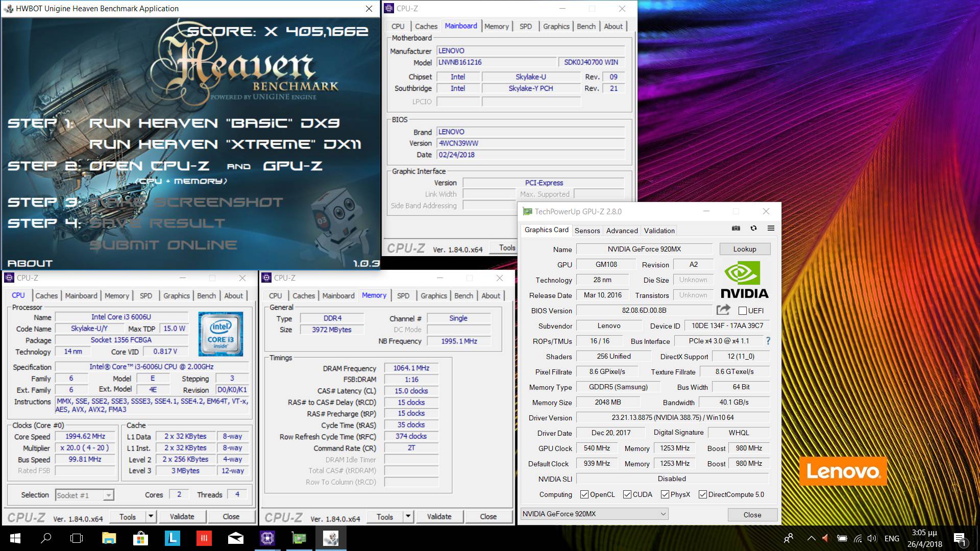Open the Windows Start menu
Image resolution: width=980 pixels, height=551 pixels.
coord(15,538)
